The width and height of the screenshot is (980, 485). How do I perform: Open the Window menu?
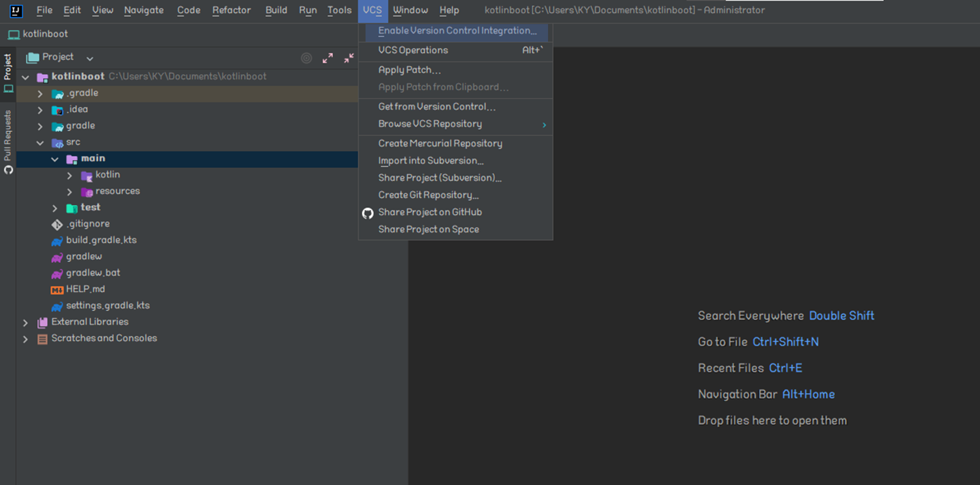coord(411,10)
